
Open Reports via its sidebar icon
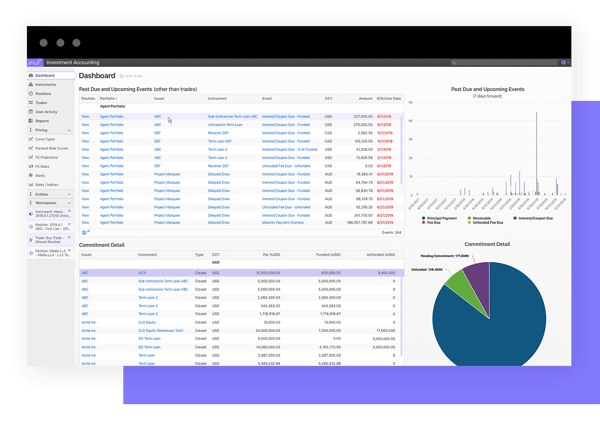(x=30, y=121)
